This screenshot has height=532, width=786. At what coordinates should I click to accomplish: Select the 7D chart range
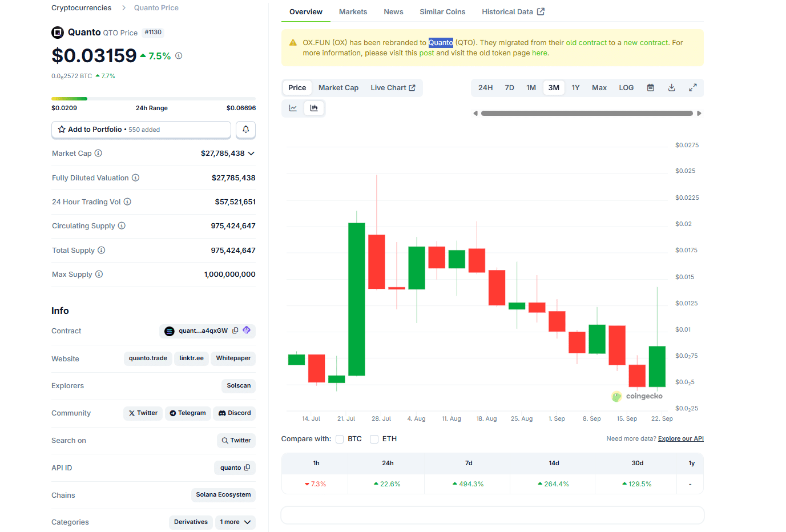[x=509, y=87]
